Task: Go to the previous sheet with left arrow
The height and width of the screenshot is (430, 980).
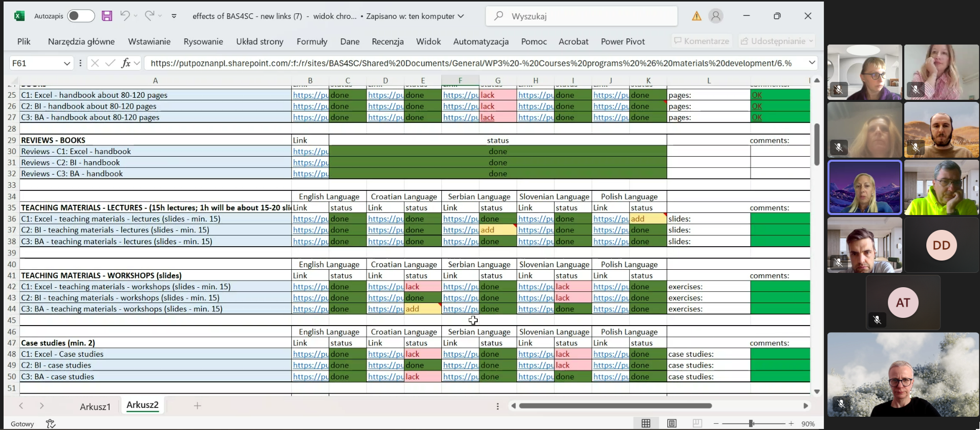Action: pyautogui.click(x=21, y=405)
